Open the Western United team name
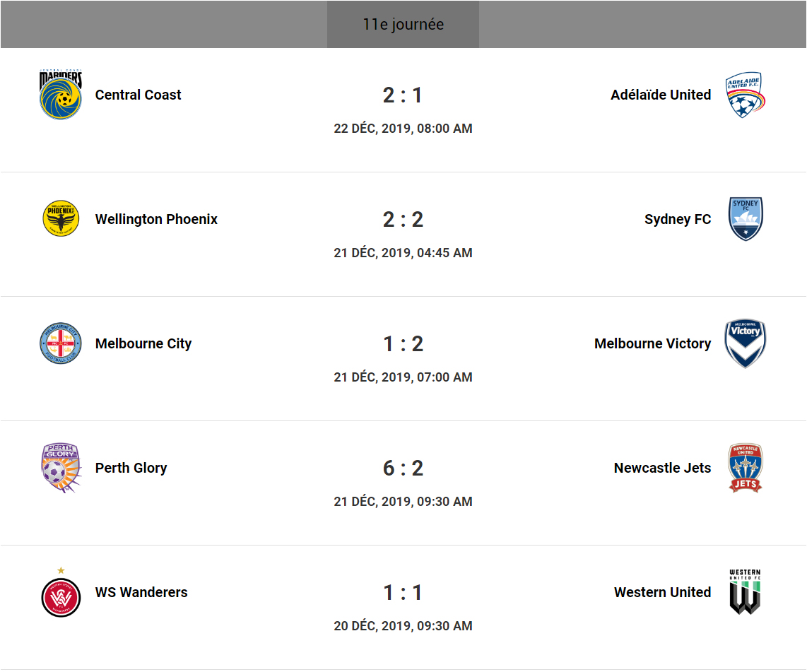This screenshot has width=807, height=672. point(662,592)
